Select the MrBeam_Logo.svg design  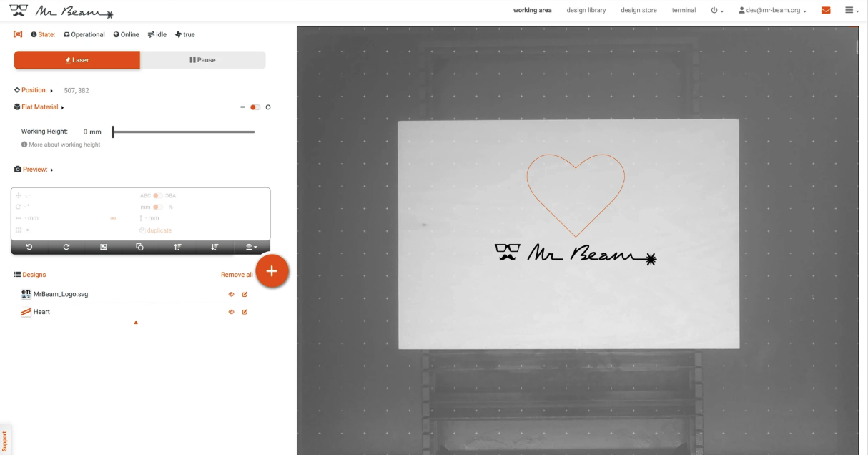61,294
